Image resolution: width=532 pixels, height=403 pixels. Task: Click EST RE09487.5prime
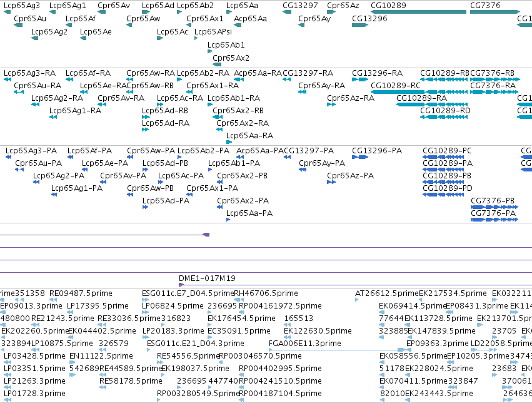(81, 293)
